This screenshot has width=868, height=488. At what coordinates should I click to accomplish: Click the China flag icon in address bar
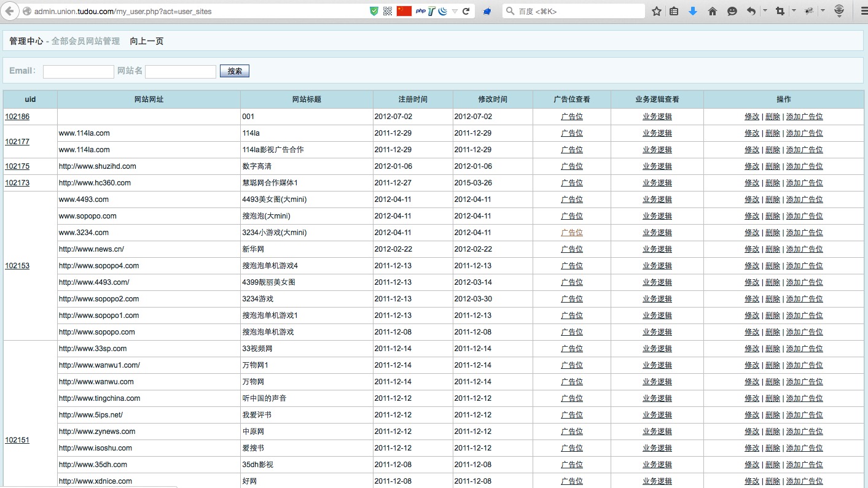(404, 11)
